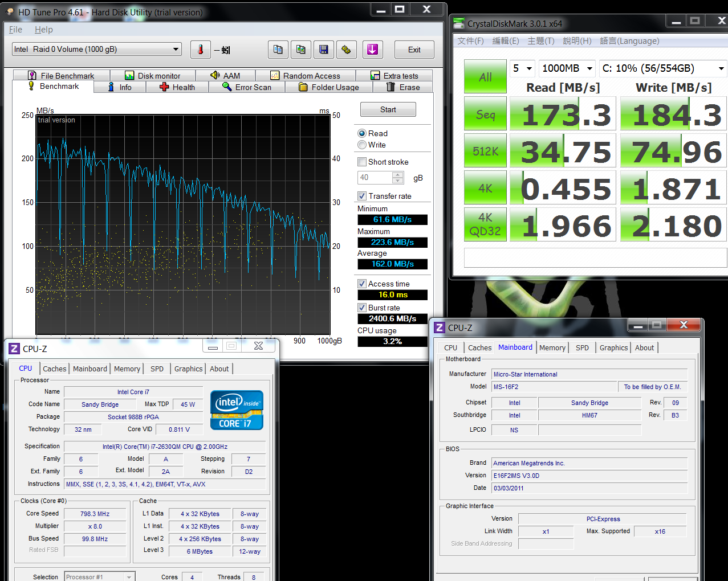The width and height of the screenshot is (728, 581).
Task: Open the C: drive selection dropdown
Action: 662,68
